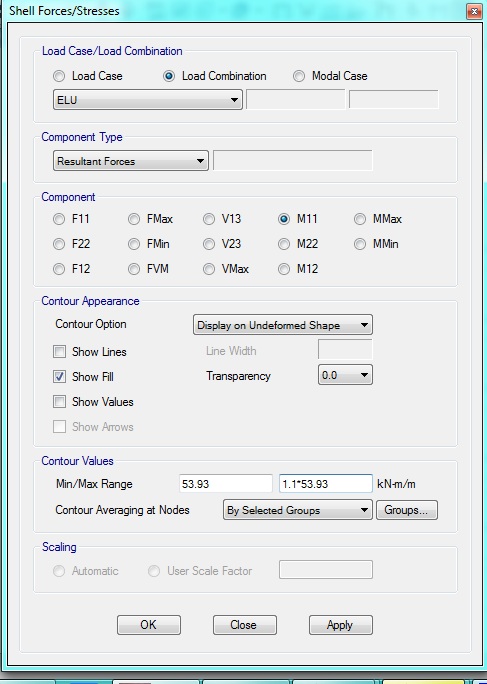
Task: Click the Close button at bottom
Action: pos(245,625)
